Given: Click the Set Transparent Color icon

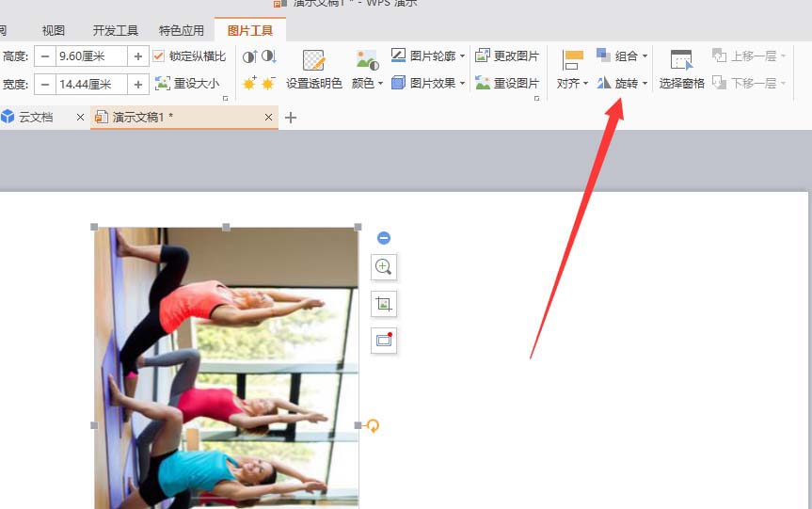Looking at the screenshot, I should point(314,60).
